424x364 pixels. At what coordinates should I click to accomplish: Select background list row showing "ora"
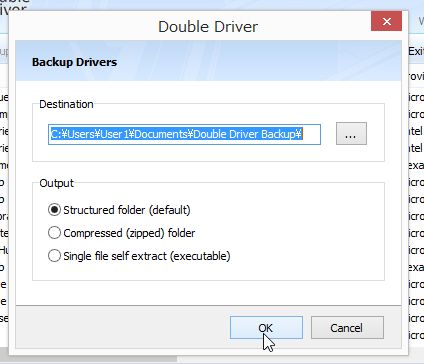pos(4,216)
